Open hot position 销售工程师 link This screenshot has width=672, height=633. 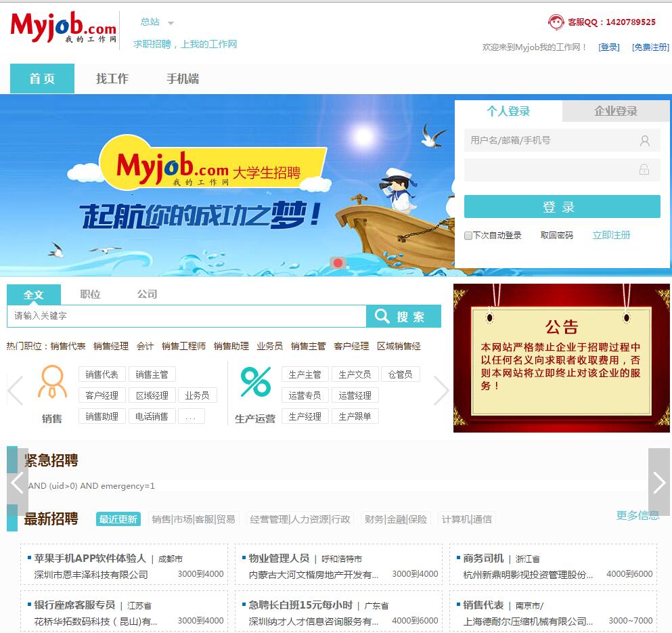click(183, 346)
